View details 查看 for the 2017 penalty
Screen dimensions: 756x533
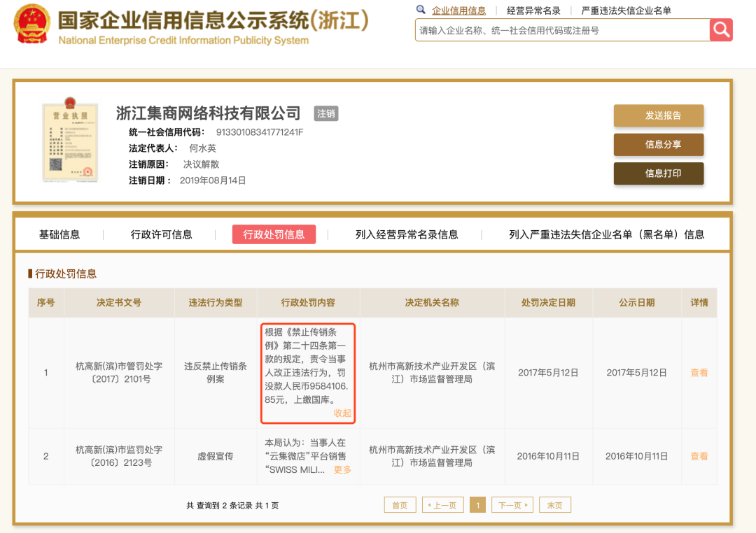699,373
